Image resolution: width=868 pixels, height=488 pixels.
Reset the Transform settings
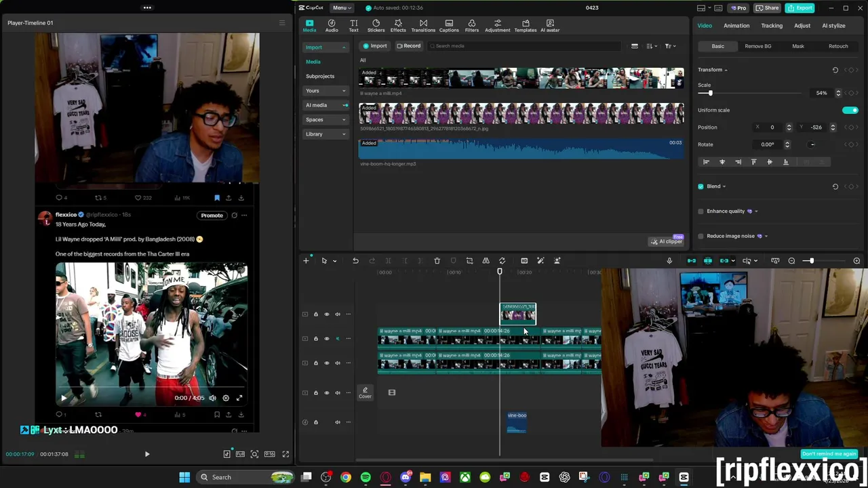(835, 70)
